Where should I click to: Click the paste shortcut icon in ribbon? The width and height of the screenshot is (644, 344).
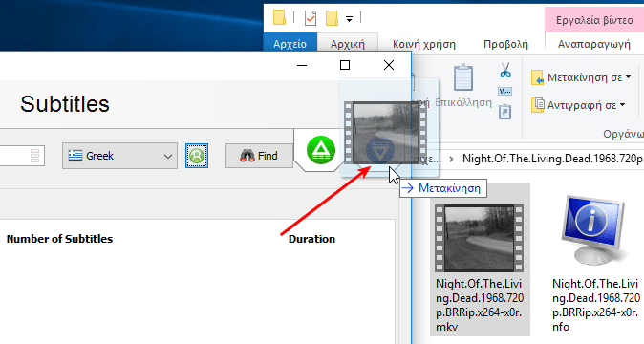pos(504,112)
